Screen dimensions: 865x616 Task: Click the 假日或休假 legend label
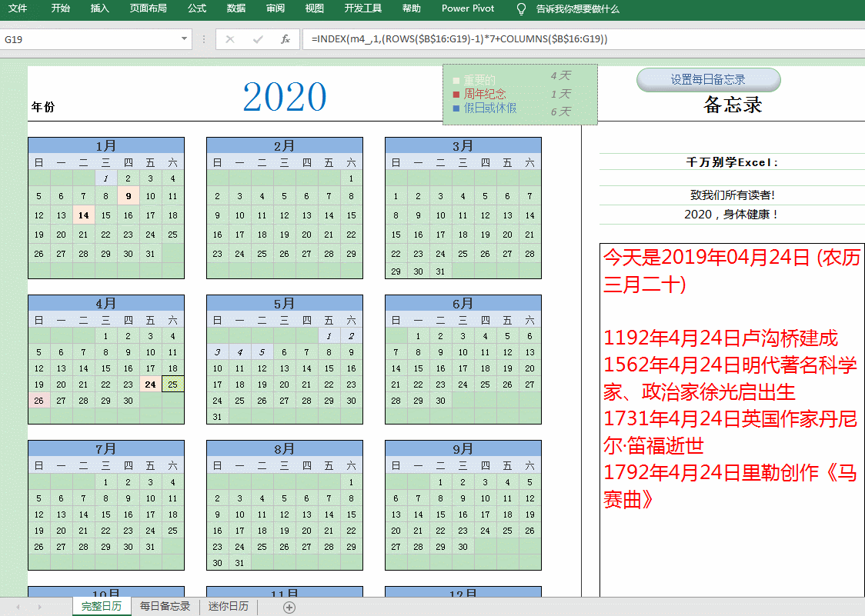(490, 108)
